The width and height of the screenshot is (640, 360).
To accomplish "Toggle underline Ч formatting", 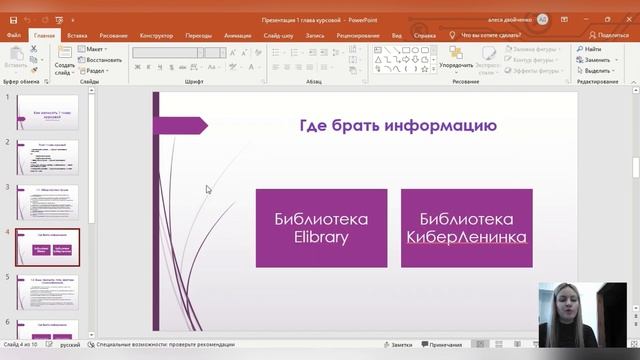I will click(x=160, y=67).
